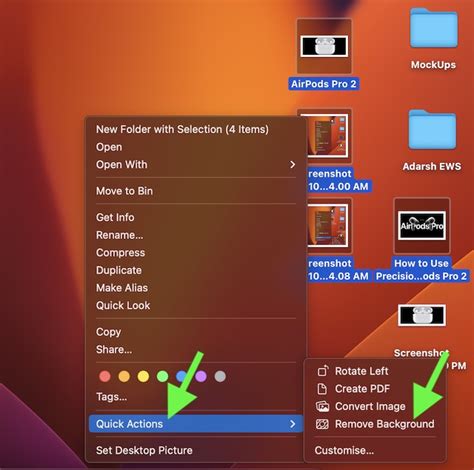
Task: Select the How to Use Precision thumbnail
Action: coord(422,226)
